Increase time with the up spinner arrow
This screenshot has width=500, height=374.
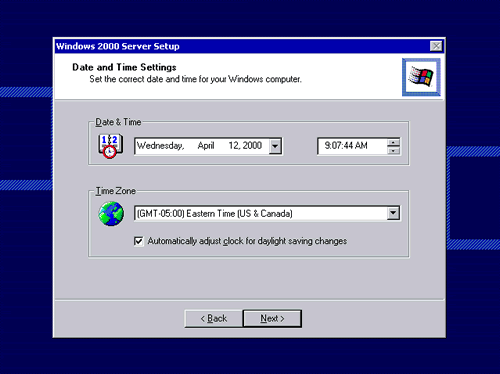click(x=393, y=142)
